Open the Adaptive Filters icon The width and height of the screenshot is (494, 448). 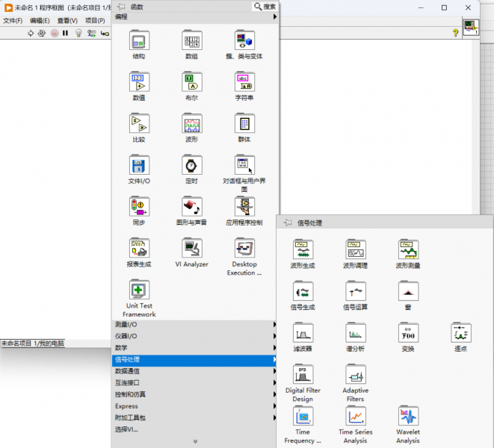[x=356, y=374]
